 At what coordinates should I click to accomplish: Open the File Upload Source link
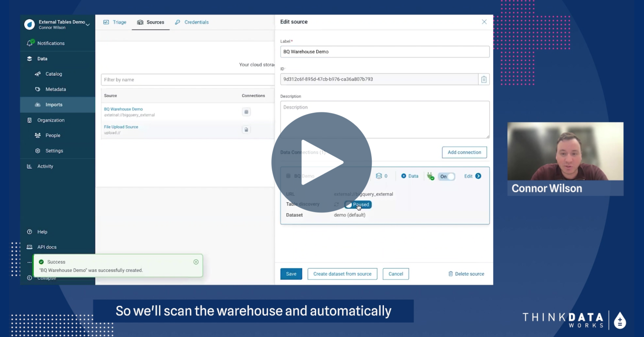click(121, 126)
